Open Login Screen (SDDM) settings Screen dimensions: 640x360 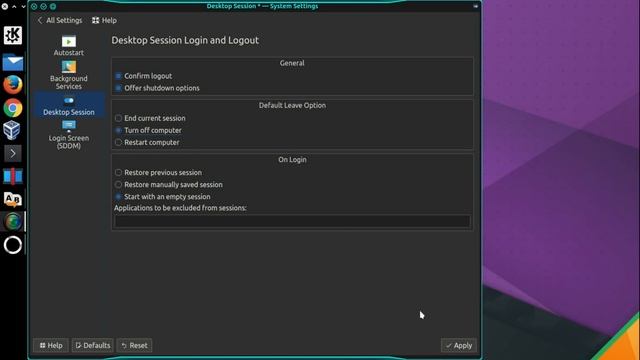point(69,135)
